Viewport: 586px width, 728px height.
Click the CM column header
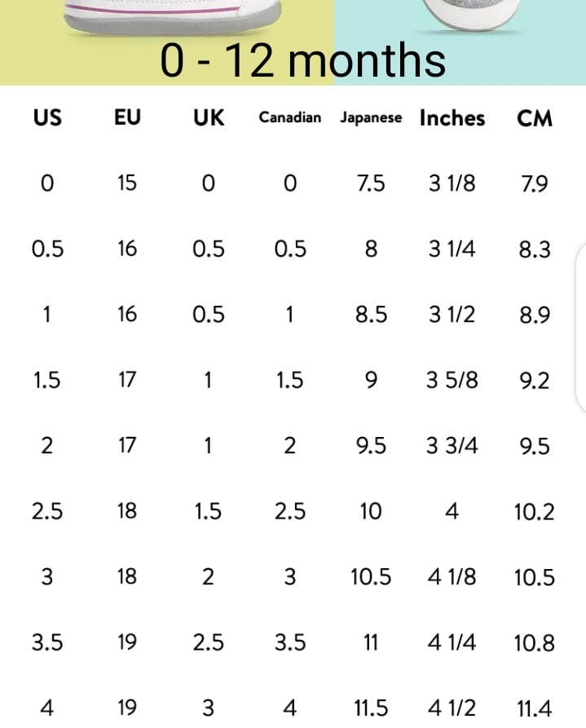point(535,118)
